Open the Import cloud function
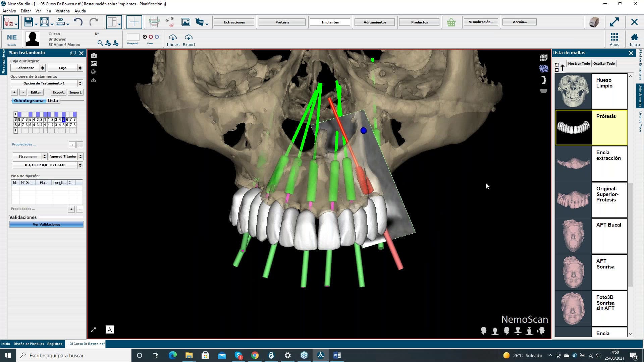 pos(173,38)
